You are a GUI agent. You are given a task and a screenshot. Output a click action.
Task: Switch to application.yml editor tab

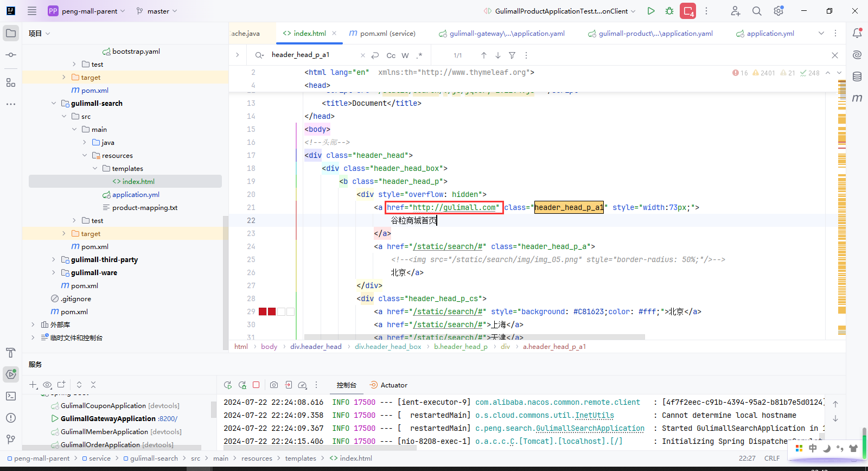click(765, 33)
